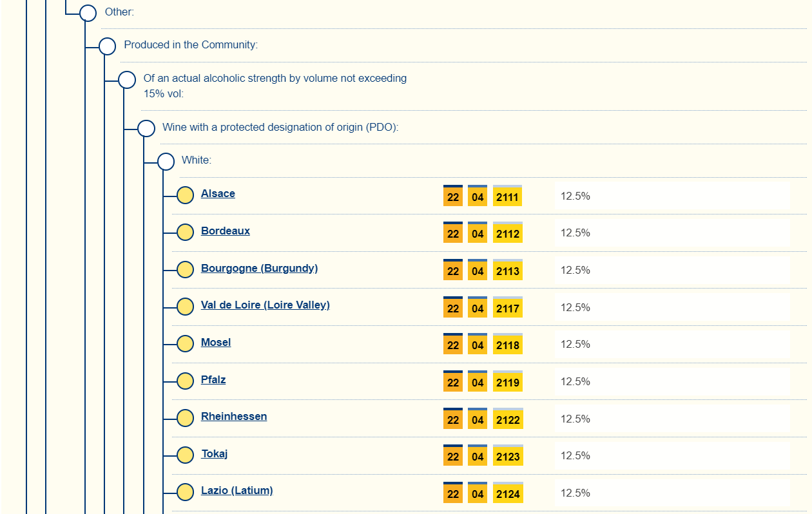812x514 pixels.
Task: Click the yellow bullet next to Tokaj
Action: pyautogui.click(x=185, y=455)
